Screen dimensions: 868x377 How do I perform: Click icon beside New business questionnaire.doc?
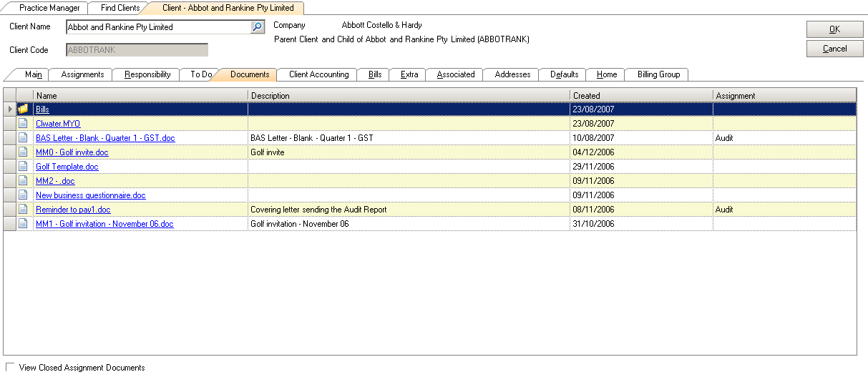pyautogui.click(x=24, y=195)
